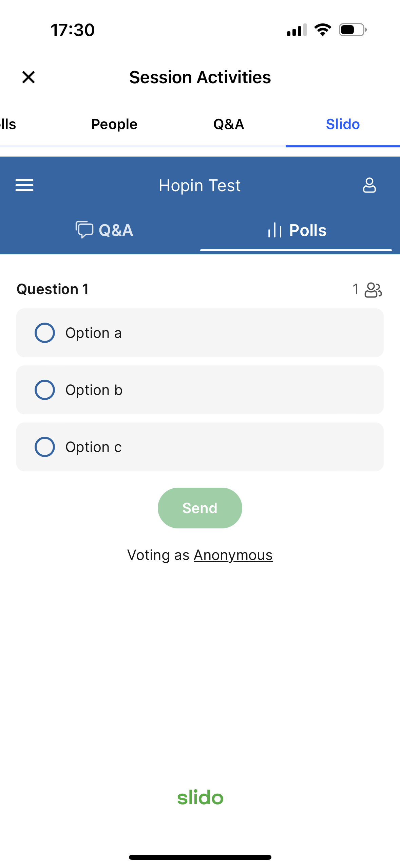Open the Slido hamburger menu
This screenshot has height=868, width=400.
[x=24, y=185]
